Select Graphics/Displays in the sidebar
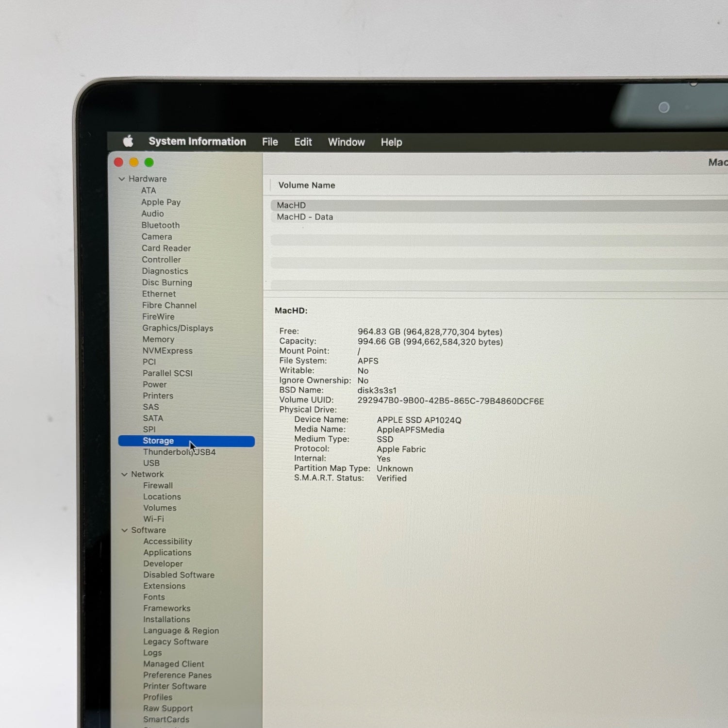728x728 pixels. (178, 328)
